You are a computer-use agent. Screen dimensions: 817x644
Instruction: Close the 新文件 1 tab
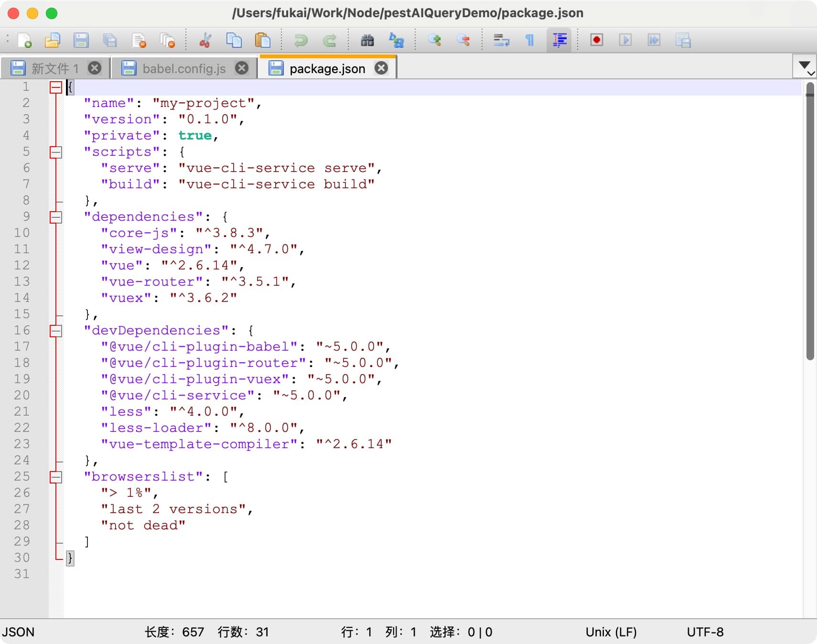pyautogui.click(x=95, y=68)
